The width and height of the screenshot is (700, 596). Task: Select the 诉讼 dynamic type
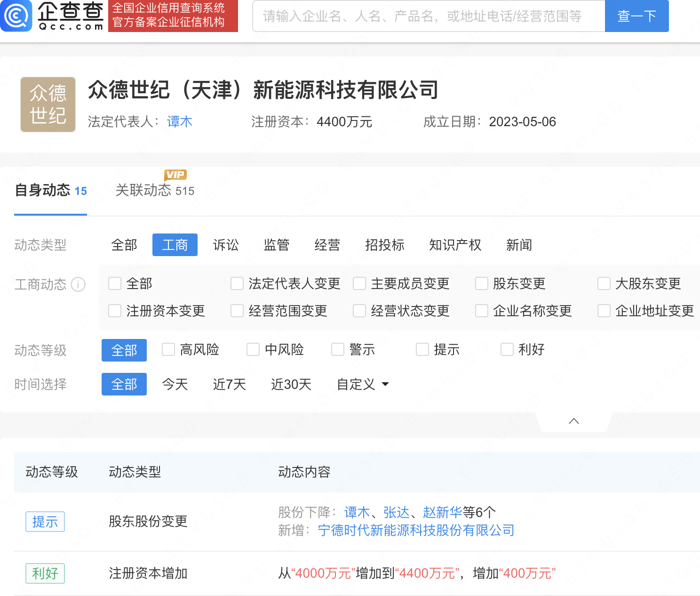pyautogui.click(x=226, y=245)
